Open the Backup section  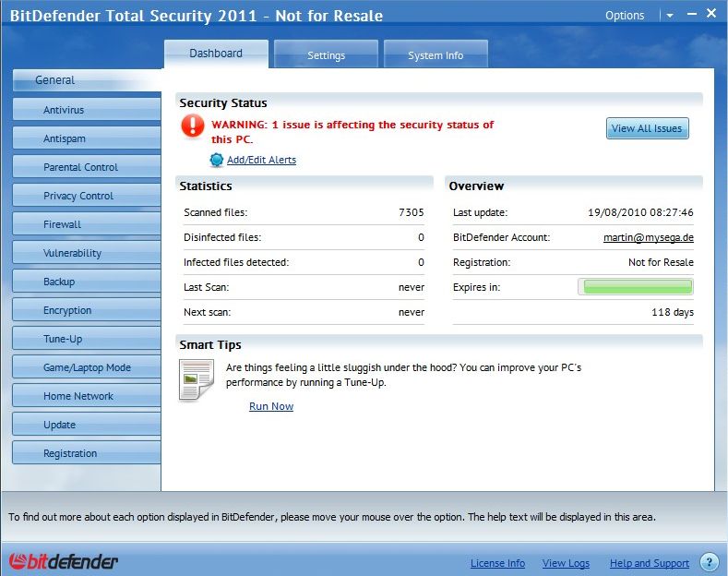87,282
